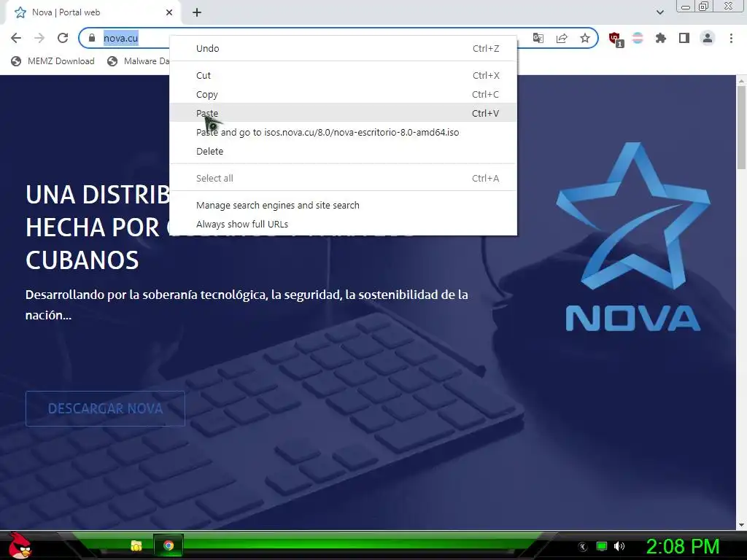This screenshot has height=560, width=747.
Task: Select Paste and go to isos.nova.cu
Action: coord(343,133)
